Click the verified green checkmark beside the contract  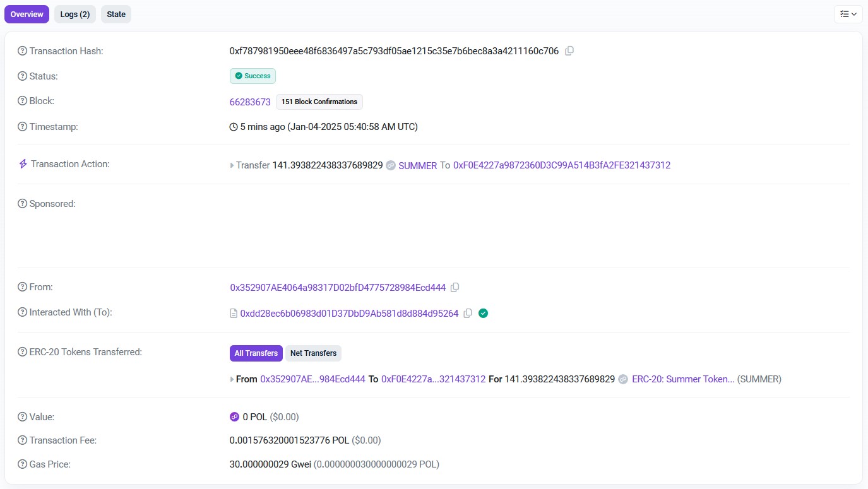[x=483, y=314]
